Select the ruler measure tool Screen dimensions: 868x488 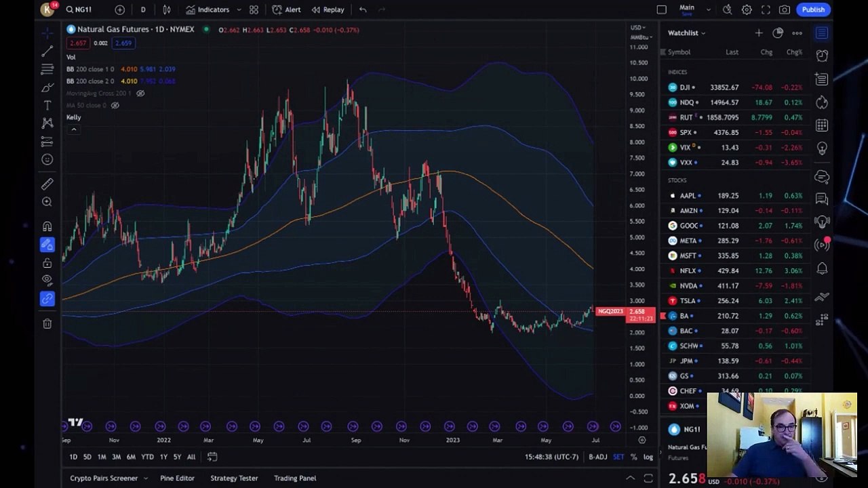[x=47, y=184]
